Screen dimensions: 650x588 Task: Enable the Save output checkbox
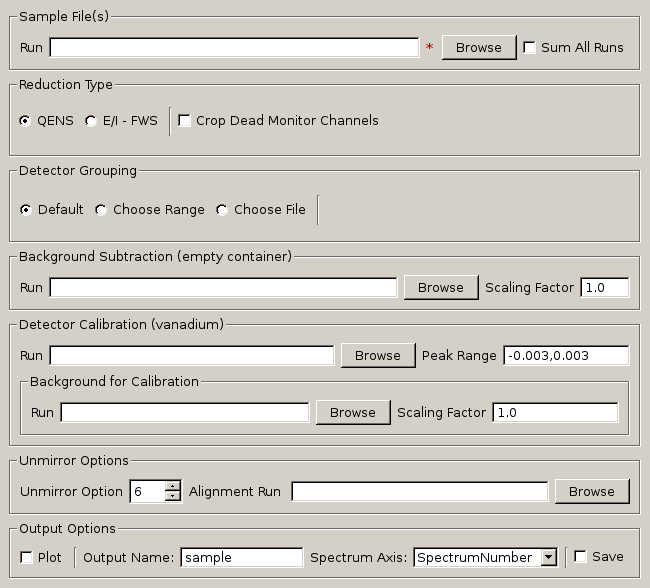[x=580, y=557]
